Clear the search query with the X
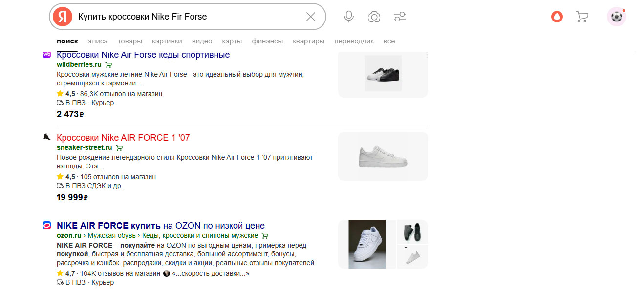Screen dimensions: 644x293 [311, 17]
